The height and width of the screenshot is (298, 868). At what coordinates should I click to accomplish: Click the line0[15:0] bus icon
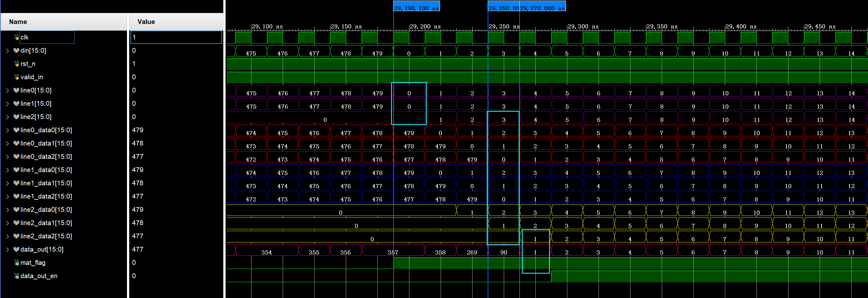pyautogui.click(x=16, y=90)
